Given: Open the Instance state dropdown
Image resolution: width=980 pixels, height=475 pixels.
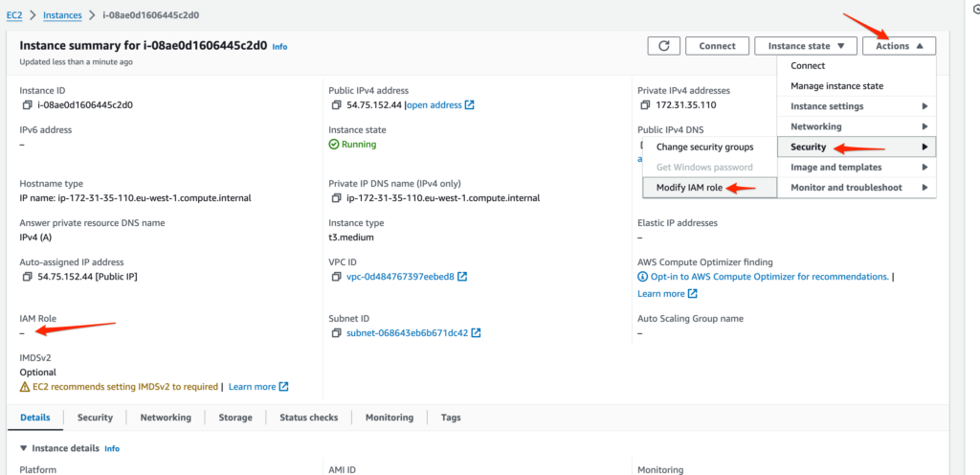Looking at the screenshot, I should (x=806, y=46).
